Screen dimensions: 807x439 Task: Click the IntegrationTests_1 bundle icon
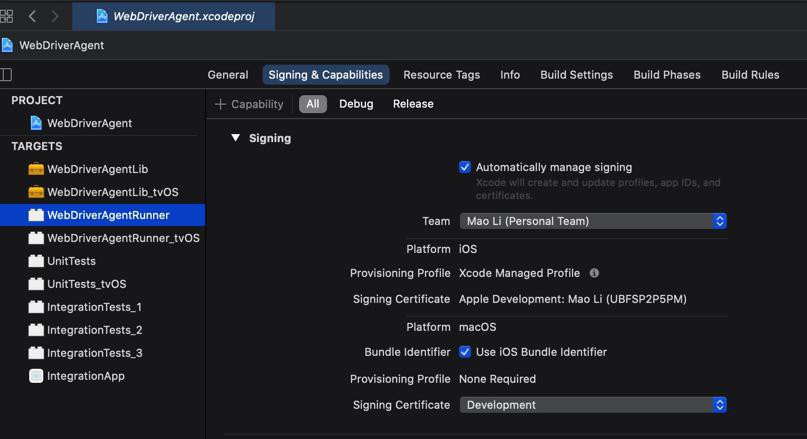(36, 307)
